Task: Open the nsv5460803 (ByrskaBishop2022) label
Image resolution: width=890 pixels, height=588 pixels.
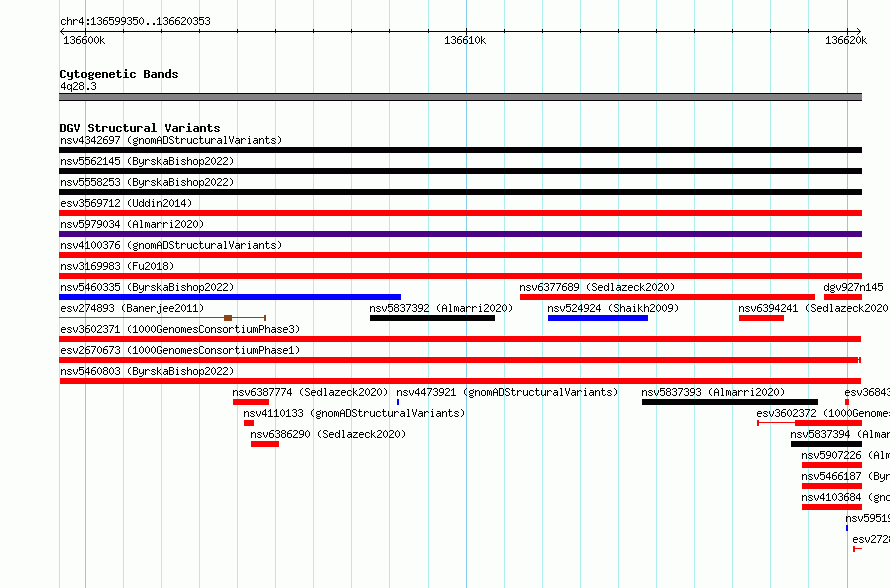Action: pos(147,371)
